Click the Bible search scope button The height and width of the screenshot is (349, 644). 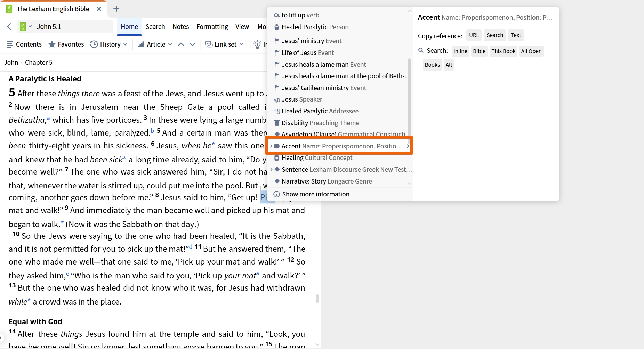(479, 51)
